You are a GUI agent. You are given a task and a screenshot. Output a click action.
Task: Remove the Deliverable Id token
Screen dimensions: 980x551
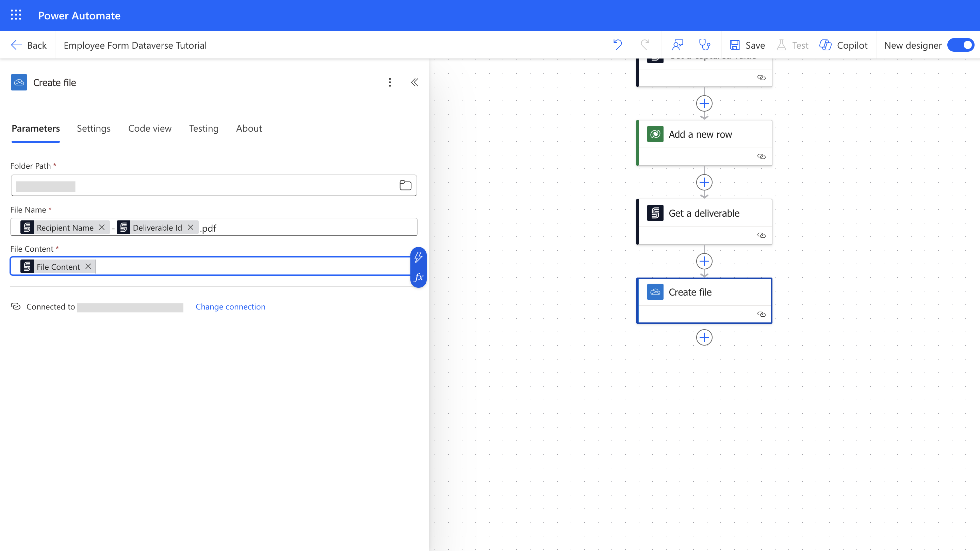tap(191, 227)
